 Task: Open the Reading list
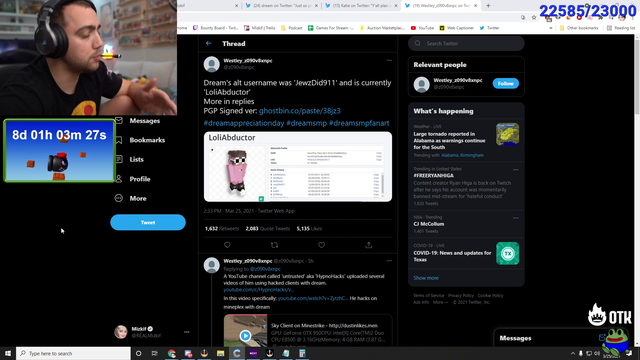coord(621,28)
